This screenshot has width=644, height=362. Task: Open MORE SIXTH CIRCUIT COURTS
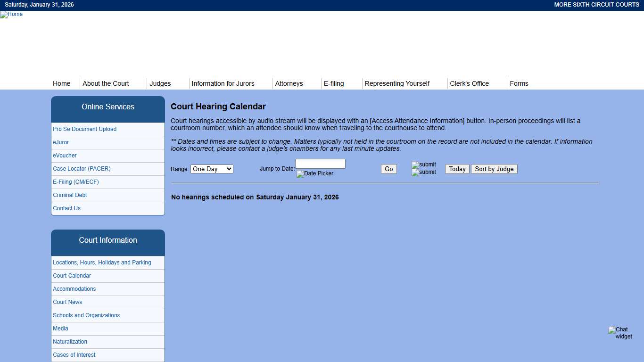596,5
